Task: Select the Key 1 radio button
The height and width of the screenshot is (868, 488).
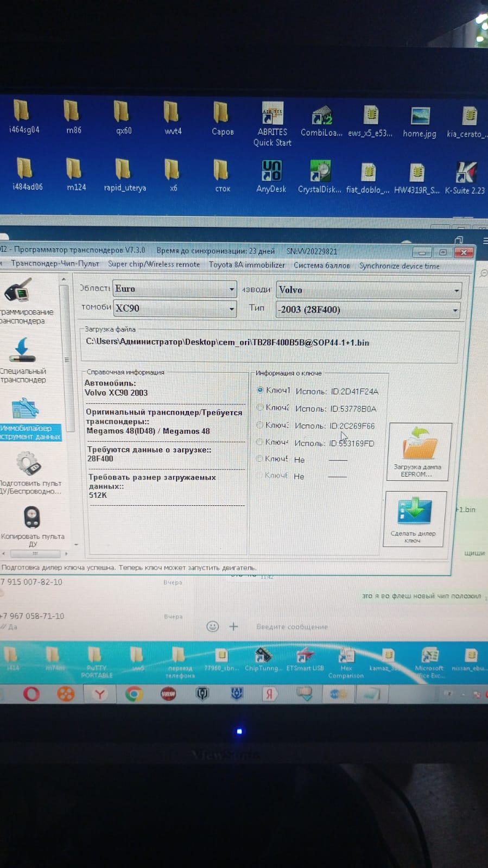Action: click(x=260, y=390)
